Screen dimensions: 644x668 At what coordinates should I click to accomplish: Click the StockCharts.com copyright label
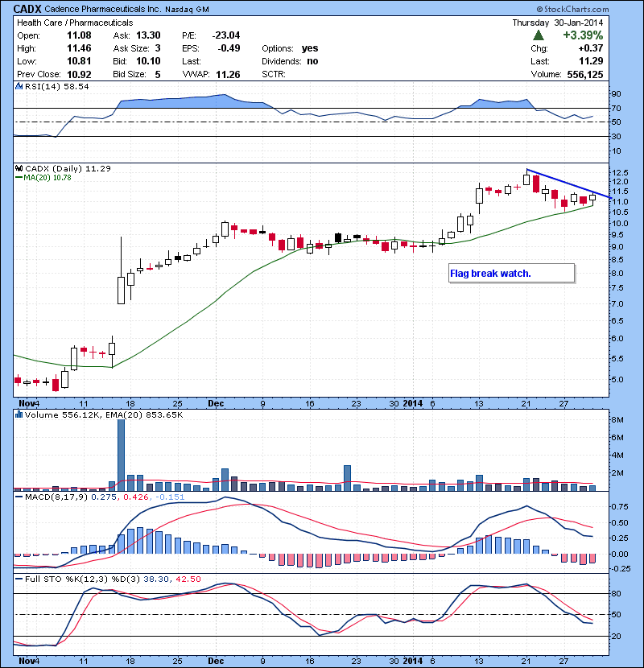[573, 9]
